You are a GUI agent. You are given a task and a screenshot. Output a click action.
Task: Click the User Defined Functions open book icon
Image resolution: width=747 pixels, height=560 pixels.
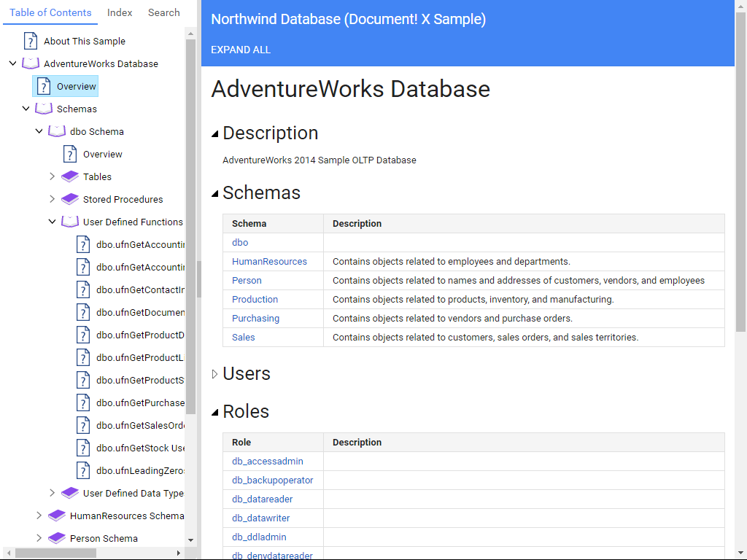click(70, 222)
